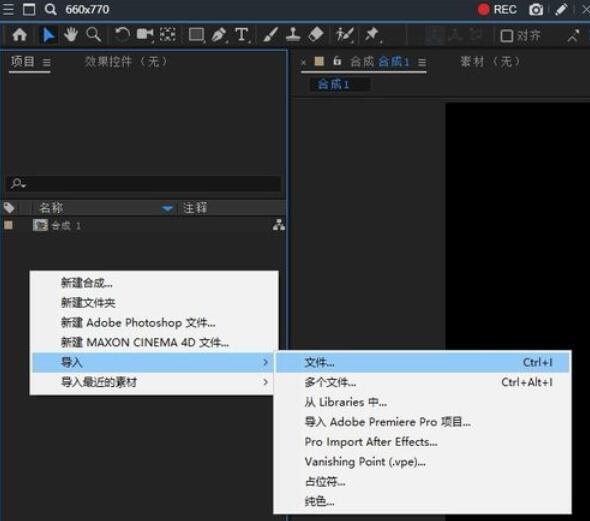Screen dimensions: 590x521
Task: Select the Zoom magnifier tool
Action: [x=93, y=35]
